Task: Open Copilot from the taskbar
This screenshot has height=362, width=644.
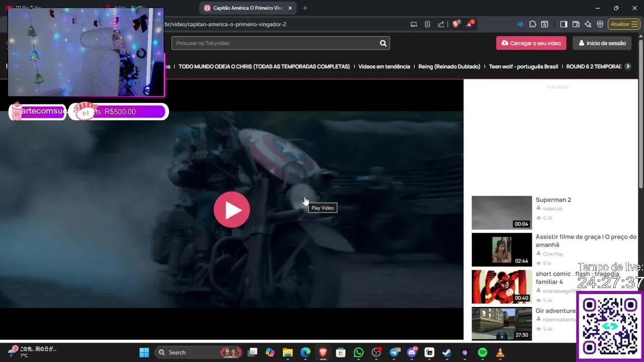Action: (x=270, y=352)
